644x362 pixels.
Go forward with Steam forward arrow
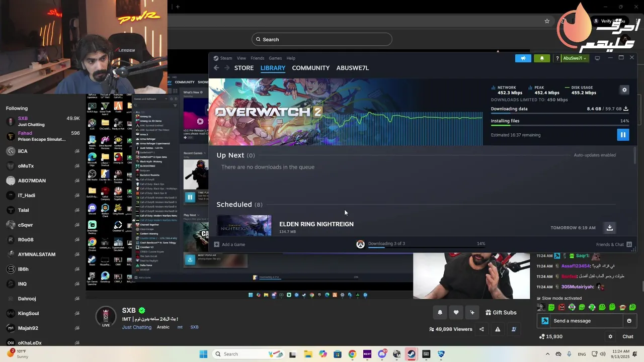[x=227, y=68]
